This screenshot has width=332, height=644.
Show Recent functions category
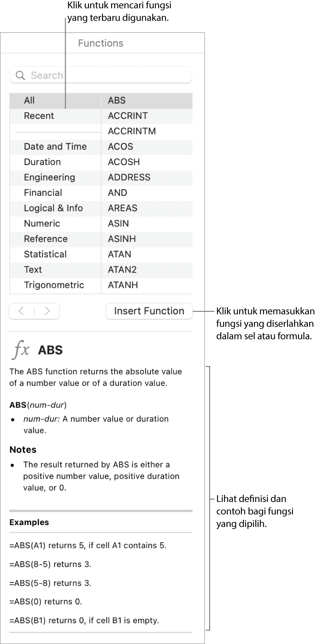(x=39, y=116)
